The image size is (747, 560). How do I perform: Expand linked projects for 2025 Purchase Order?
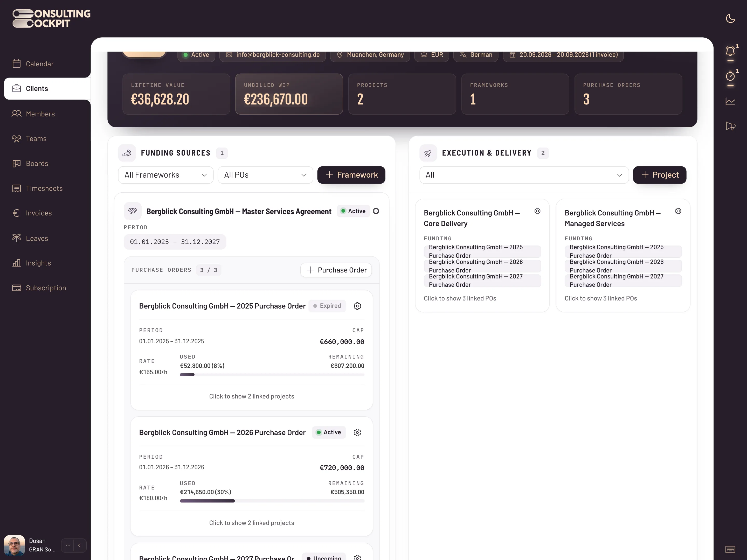pyautogui.click(x=252, y=396)
